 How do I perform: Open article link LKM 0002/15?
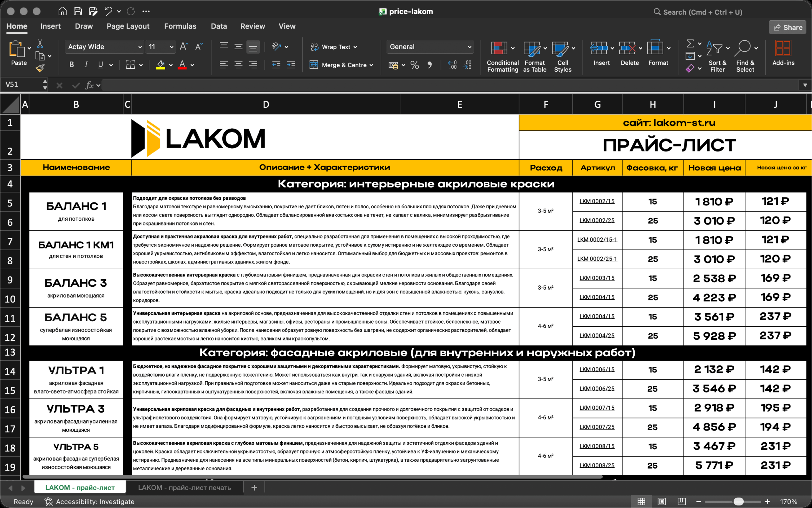point(597,201)
